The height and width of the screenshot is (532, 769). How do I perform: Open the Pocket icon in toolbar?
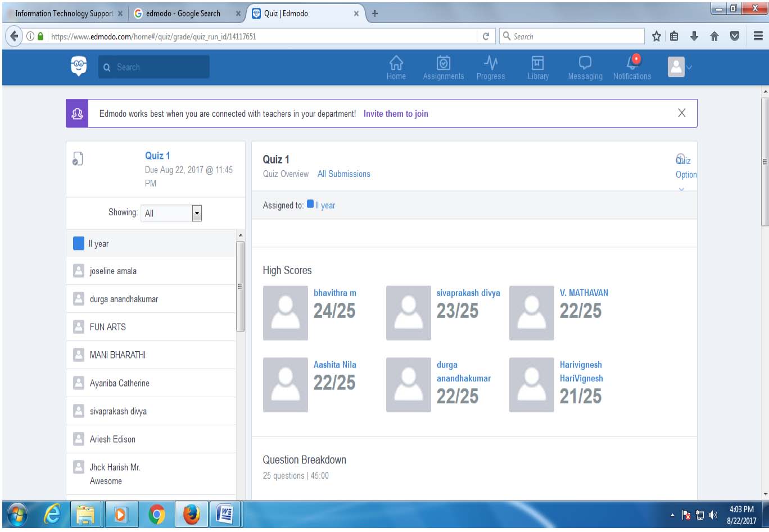coord(734,37)
